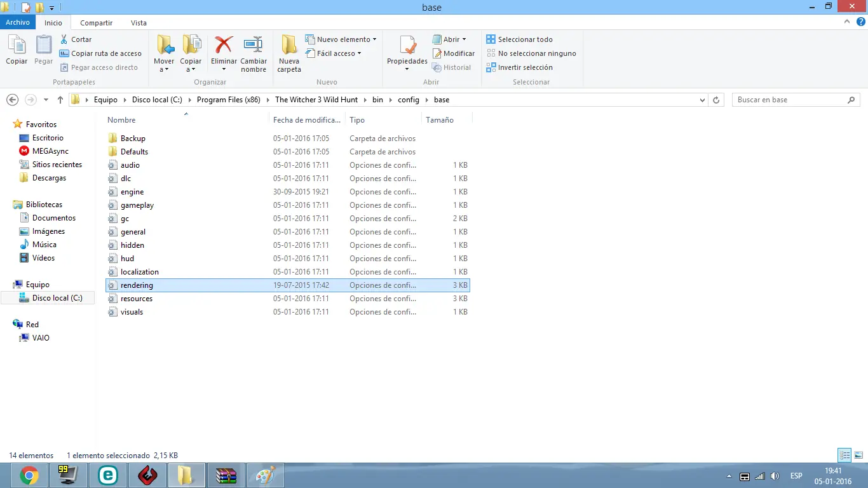Refresh the base folder view
Viewport: 868px width, 488px height.
tap(717, 100)
